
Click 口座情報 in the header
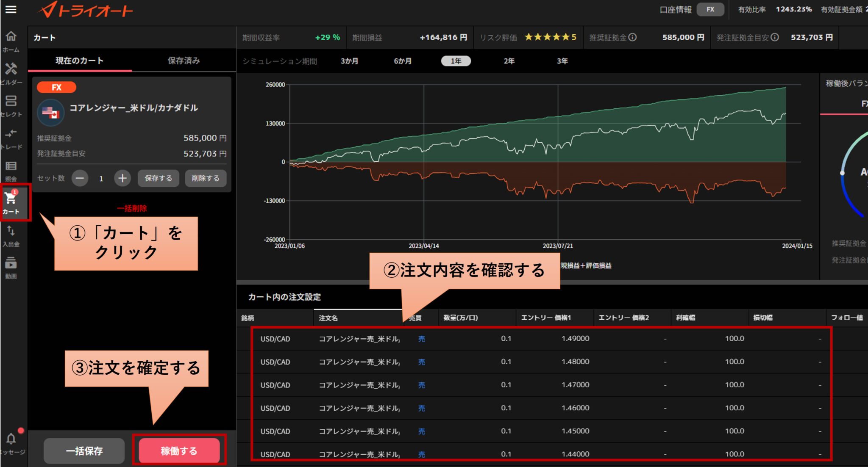point(676,9)
